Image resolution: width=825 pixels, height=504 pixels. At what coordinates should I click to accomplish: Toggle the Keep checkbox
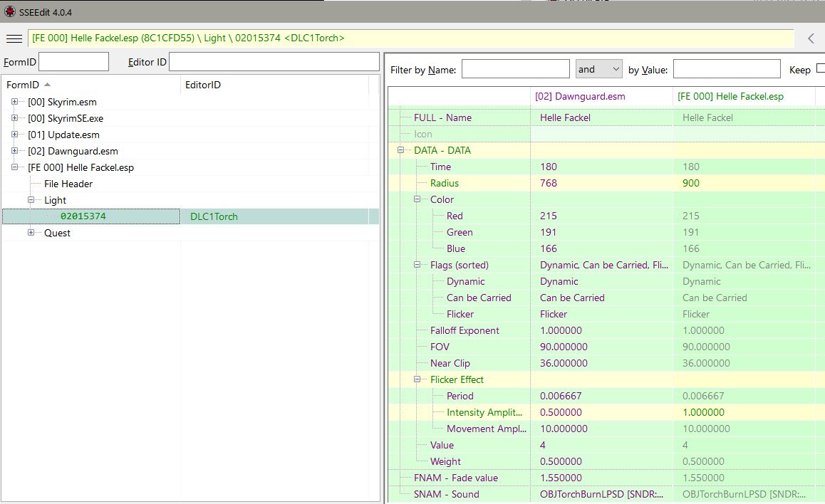point(820,69)
